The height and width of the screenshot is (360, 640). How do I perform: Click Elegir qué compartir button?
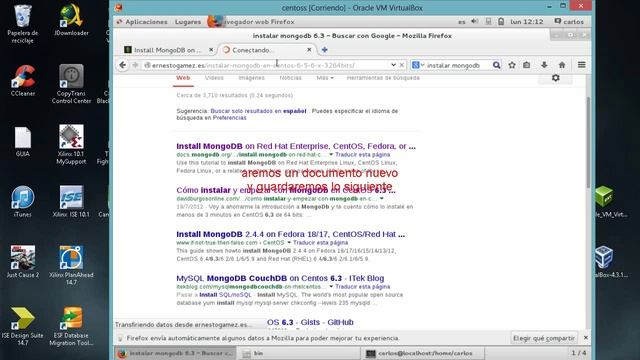pyautogui.click(x=544, y=338)
